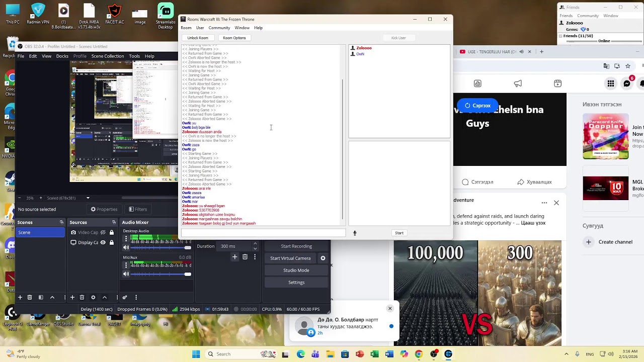Click Start Recording in OBS
The image size is (644, 362).
coord(296,246)
